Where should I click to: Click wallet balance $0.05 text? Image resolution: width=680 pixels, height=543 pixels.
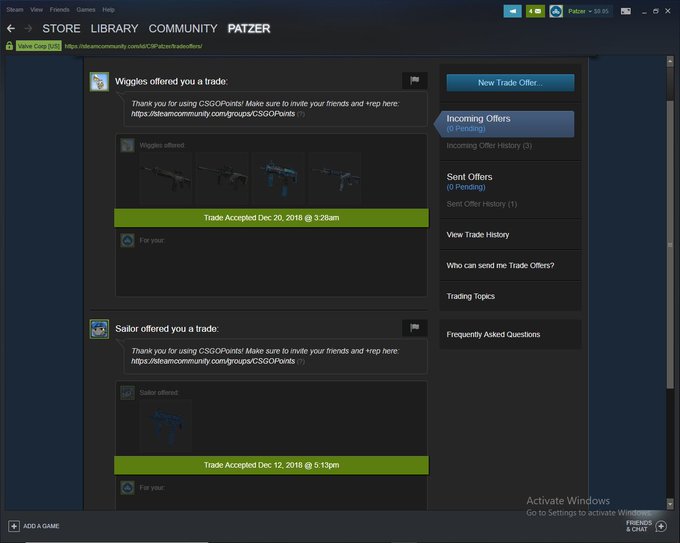pos(601,11)
